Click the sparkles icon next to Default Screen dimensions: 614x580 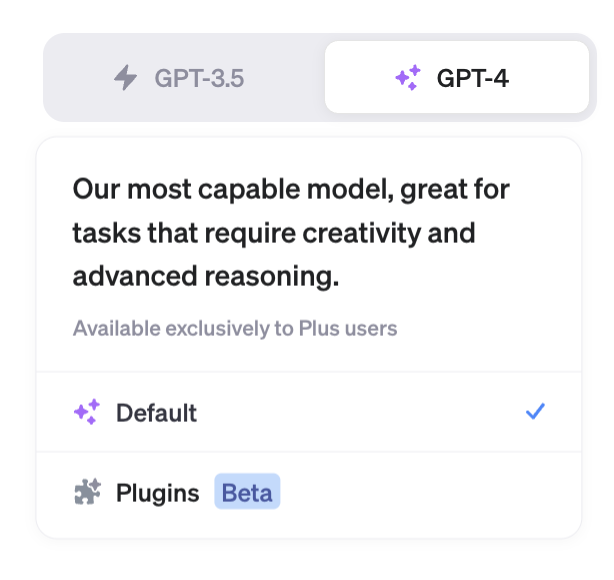point(87,412)
